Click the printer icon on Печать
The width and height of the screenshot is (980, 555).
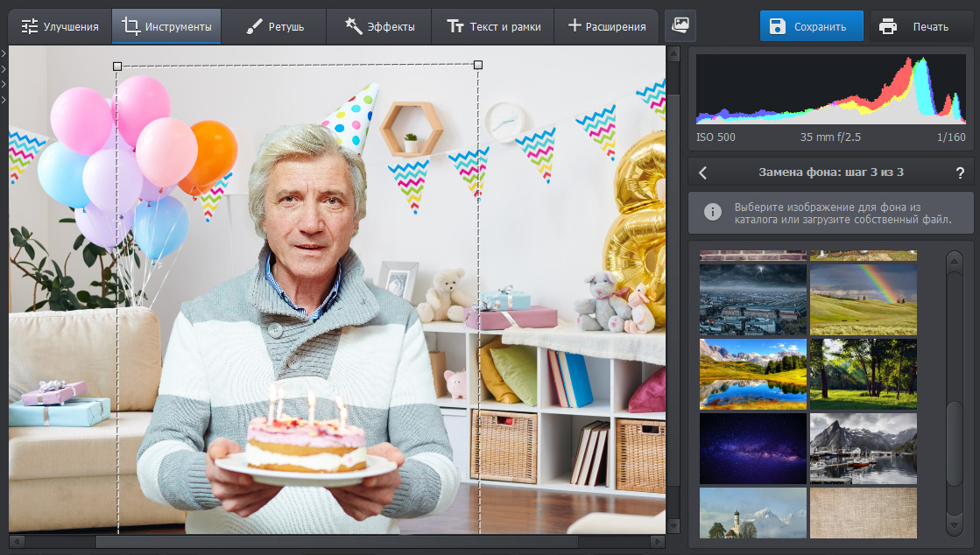[888, 26]
